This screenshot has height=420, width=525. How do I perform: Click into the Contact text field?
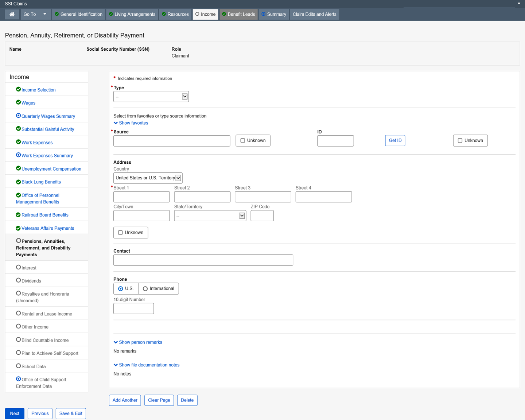click(203, 260)
